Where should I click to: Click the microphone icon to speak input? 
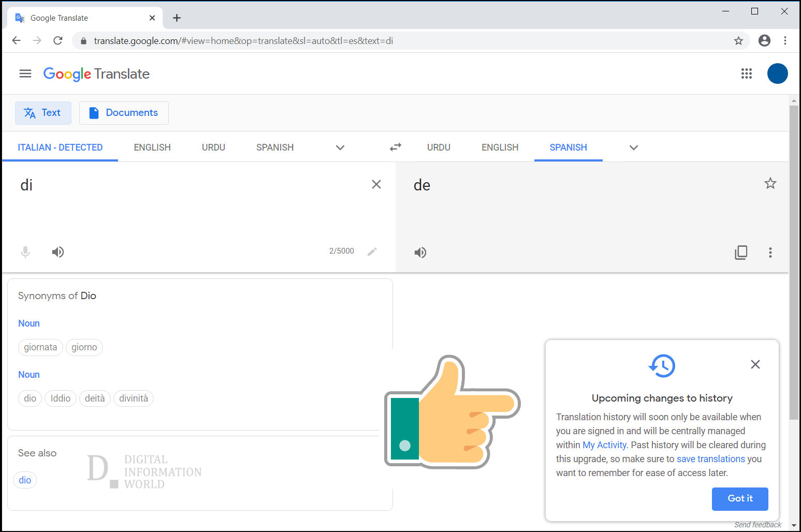pyautogui.click(x=25, y=252)
